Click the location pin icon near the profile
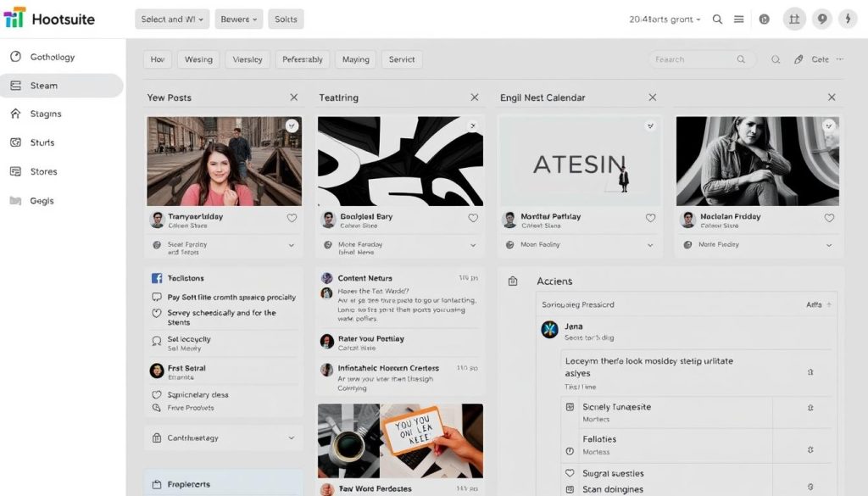The image size is (868, 496). [x=821, y=18]
